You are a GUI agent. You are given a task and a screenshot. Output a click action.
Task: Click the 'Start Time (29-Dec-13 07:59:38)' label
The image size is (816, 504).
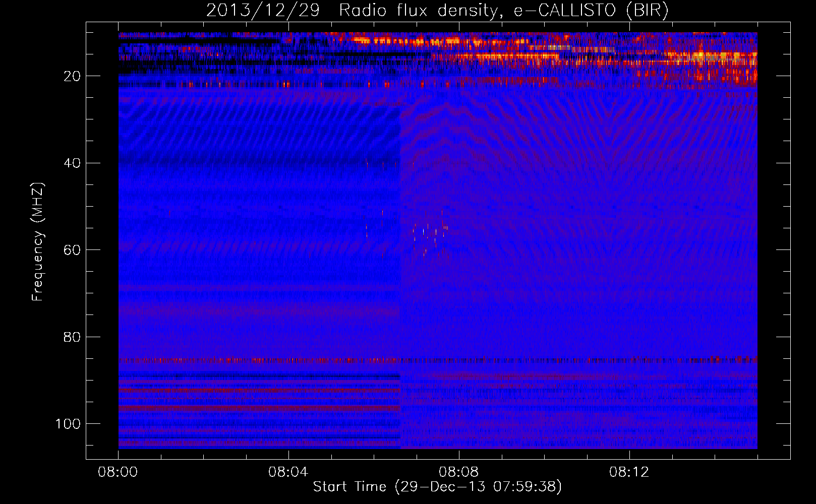tap(437, 487)
